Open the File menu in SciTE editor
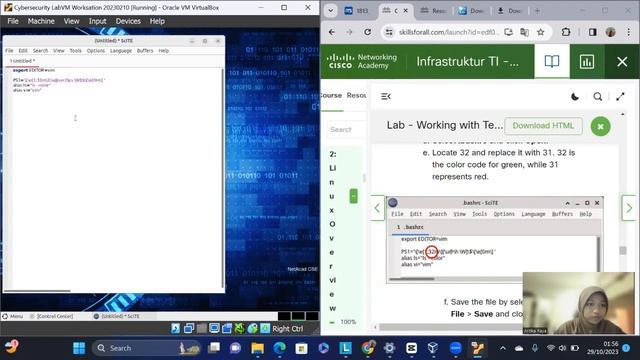 click(9, 51)
